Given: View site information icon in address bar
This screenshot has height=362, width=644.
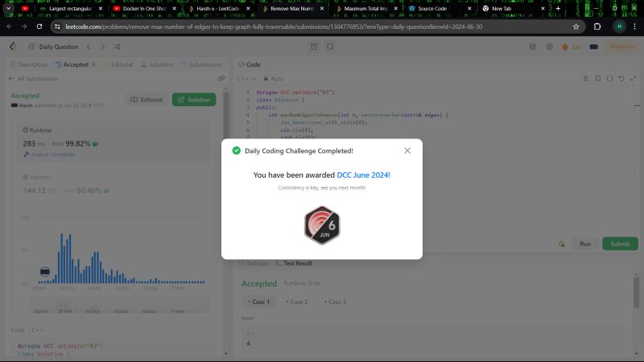Looking at the screenshot, I should 57,27.
